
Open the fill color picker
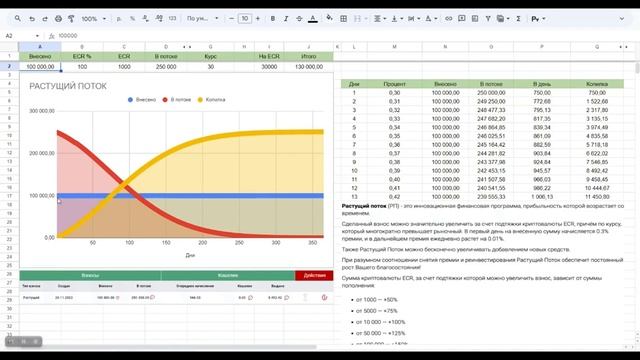(329, 18)
